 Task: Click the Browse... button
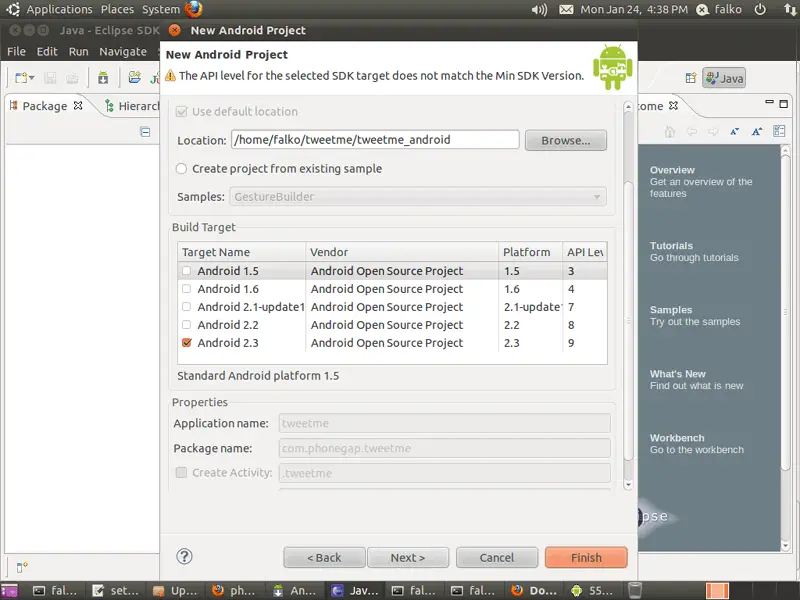tap(566, 140)
